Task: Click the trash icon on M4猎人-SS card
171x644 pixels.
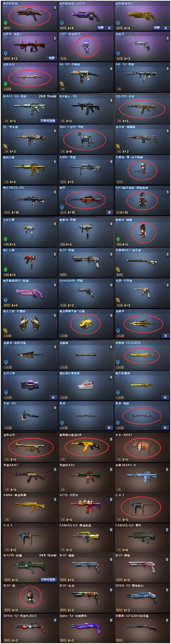Action: (x=111, y=101)
